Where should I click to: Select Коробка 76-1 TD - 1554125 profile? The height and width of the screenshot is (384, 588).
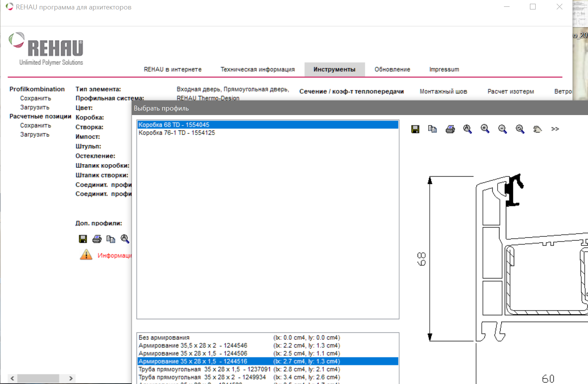[268, 133]
